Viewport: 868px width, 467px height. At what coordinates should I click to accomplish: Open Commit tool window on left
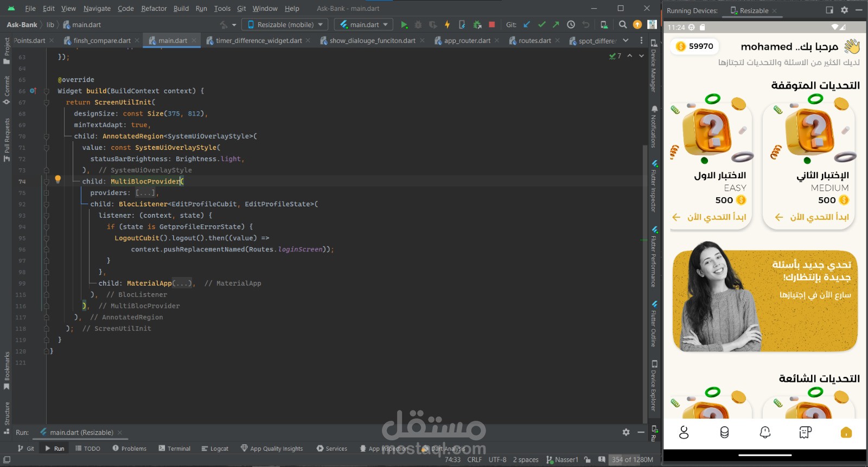click(x=7, y=90)
